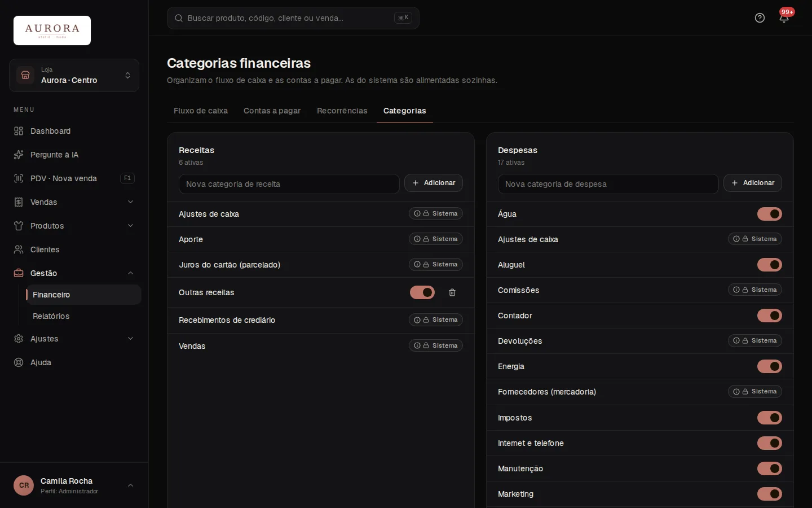Expand the Ajustes sidebar menu
The image size is (812, 508).
pos(74,339)
